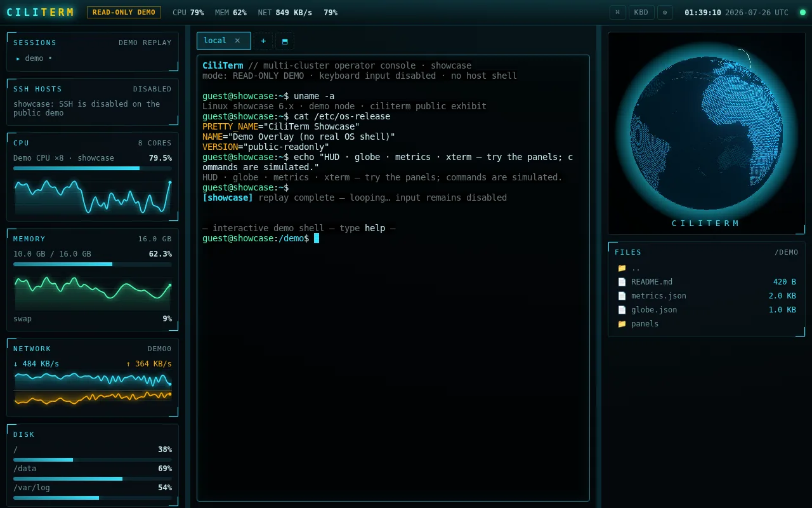
Task: Open the parent directory folder icon
Action: click(622, 268)
